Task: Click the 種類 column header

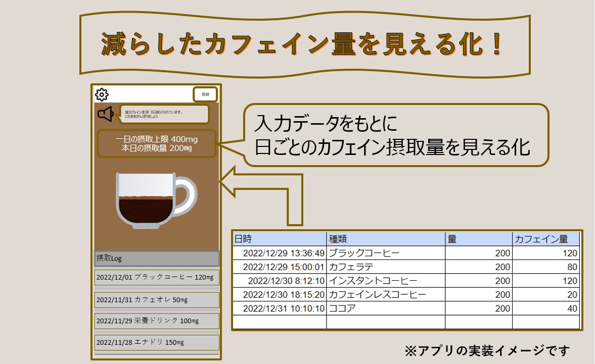Action: tap(386, 239)
